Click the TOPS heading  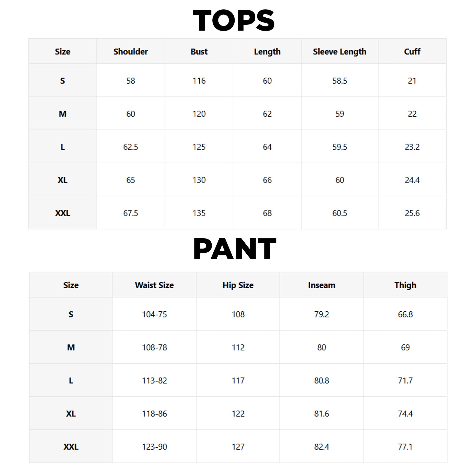234,21
